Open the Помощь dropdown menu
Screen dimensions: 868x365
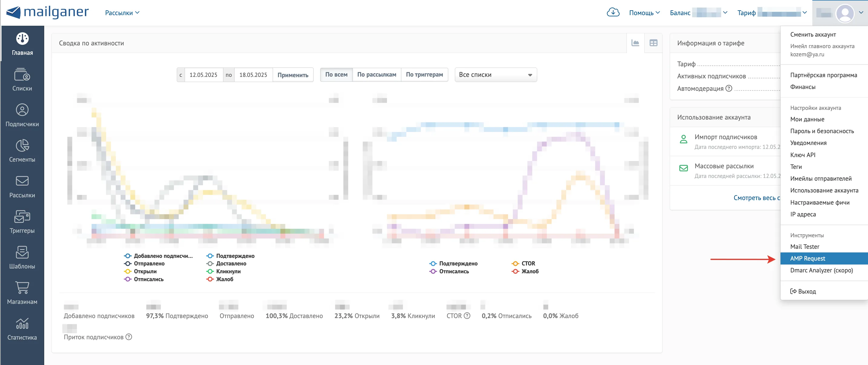tap(644, 13)
